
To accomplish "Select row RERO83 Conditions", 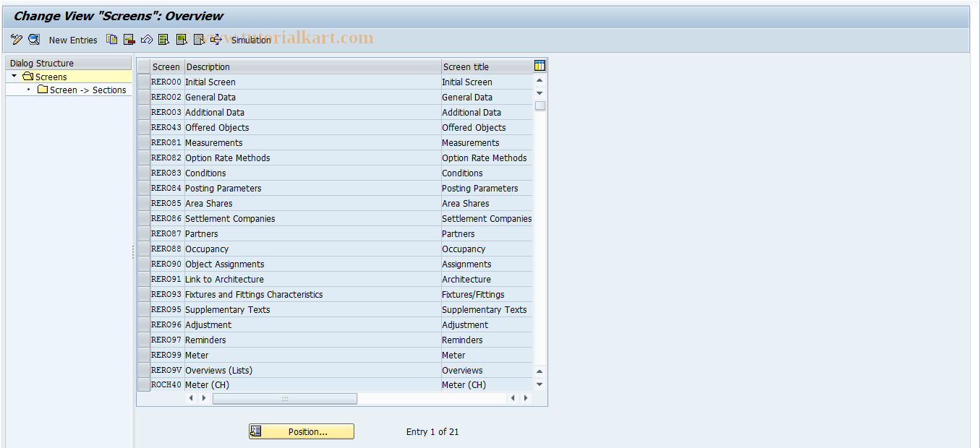I will coord(144,173).
